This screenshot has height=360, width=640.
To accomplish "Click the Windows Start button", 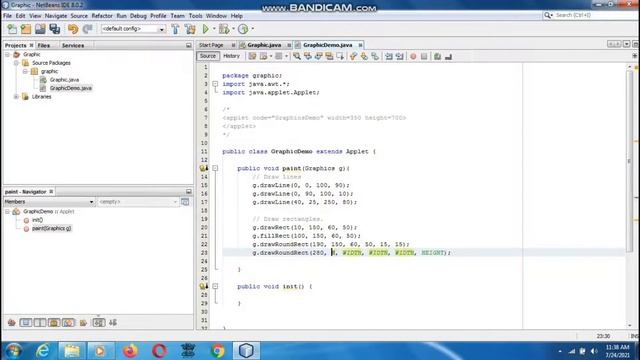I will [x=14, y=351].
